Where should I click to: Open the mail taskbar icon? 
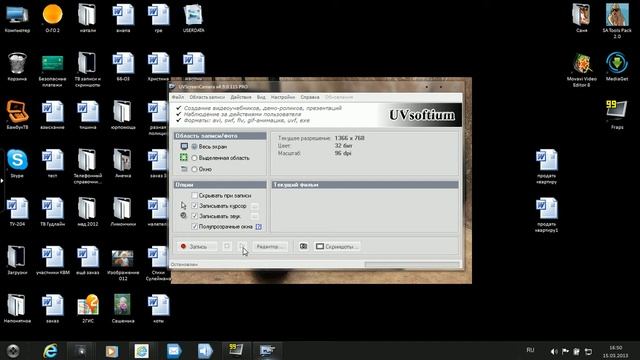[173, 351]
